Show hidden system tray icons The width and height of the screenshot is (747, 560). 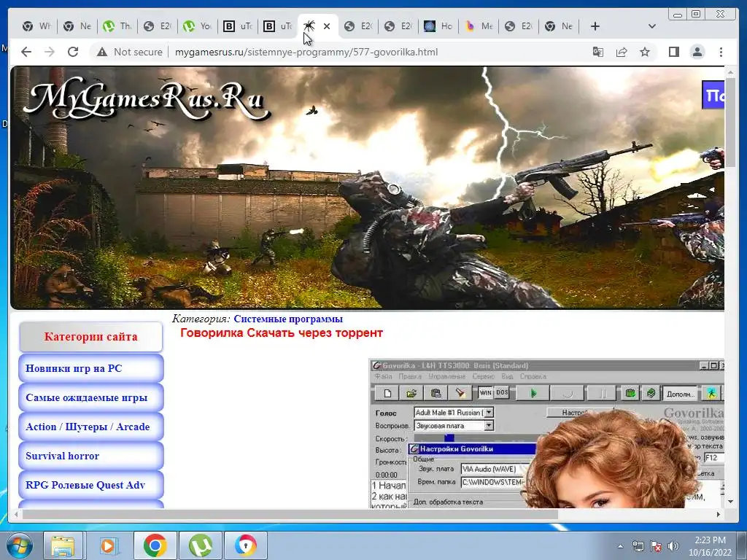click(620, 546)
